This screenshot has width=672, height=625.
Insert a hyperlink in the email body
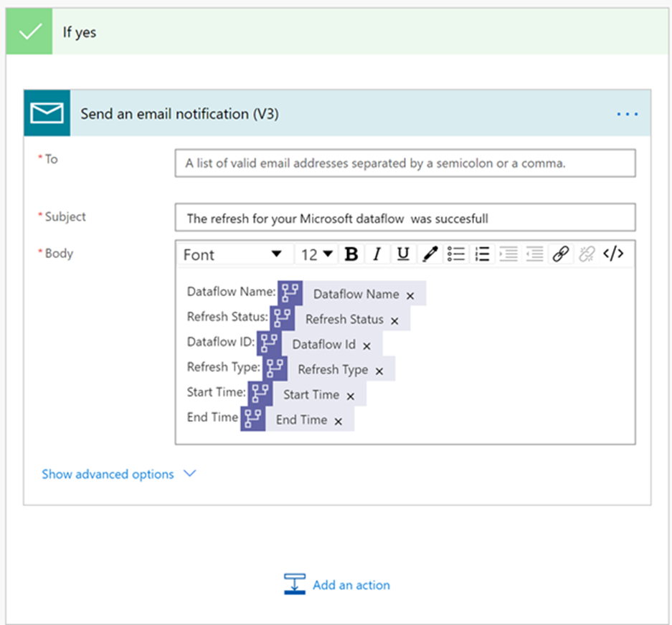[x=560, y=254]
